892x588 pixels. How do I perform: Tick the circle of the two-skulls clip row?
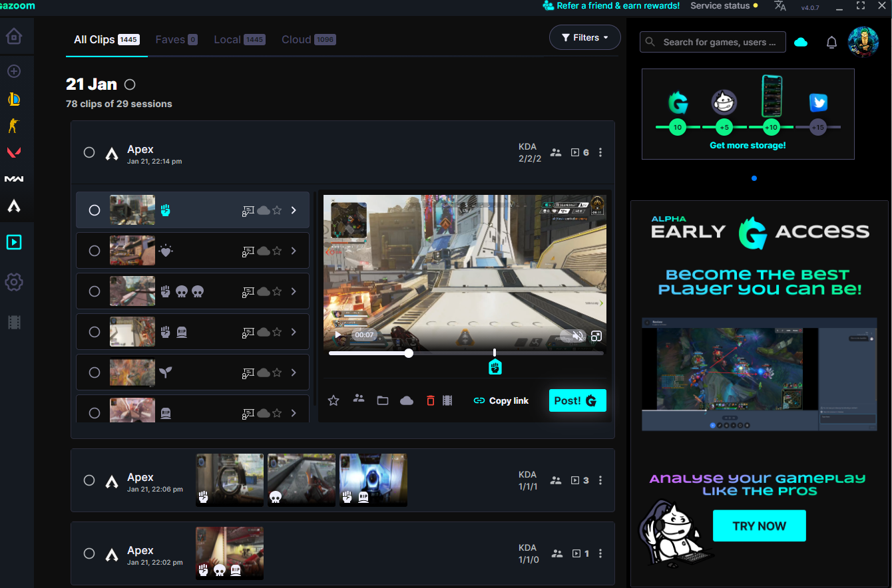(95, 291)
